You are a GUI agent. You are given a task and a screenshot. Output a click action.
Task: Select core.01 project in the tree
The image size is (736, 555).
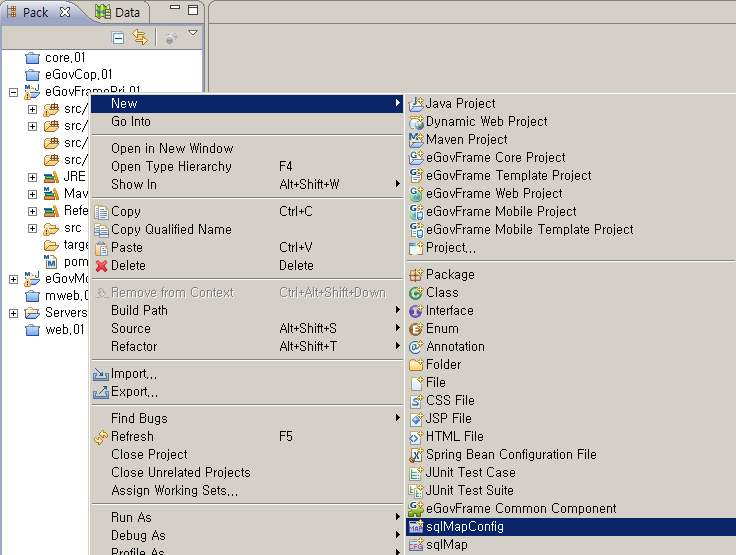click(64, 58)
